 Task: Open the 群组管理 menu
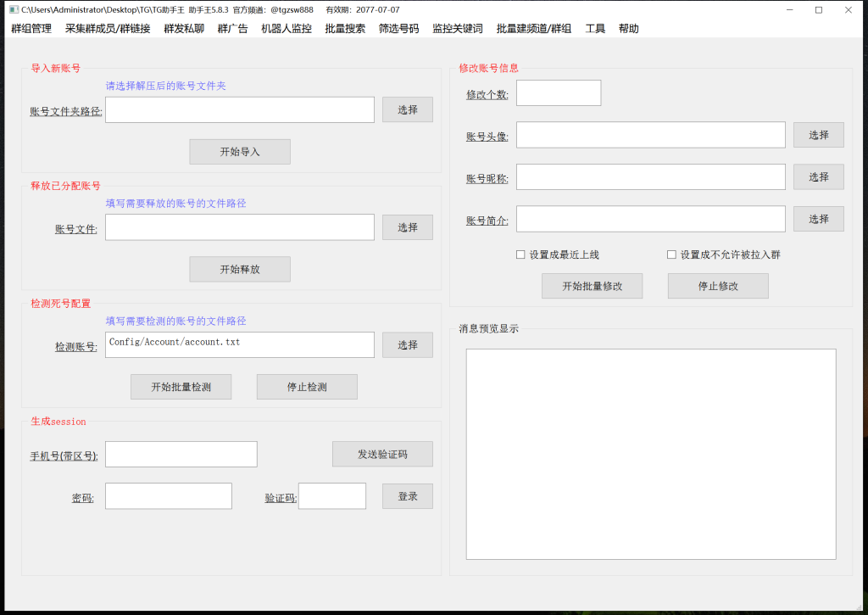coord(31,29)
